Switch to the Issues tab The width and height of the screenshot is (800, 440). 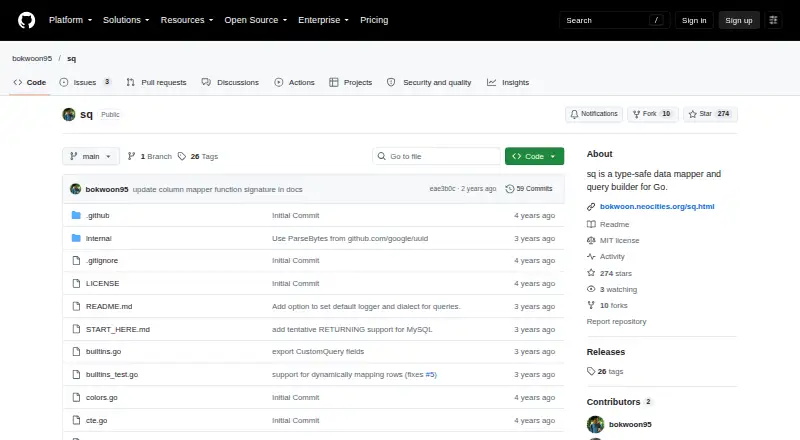click(85, 82)
